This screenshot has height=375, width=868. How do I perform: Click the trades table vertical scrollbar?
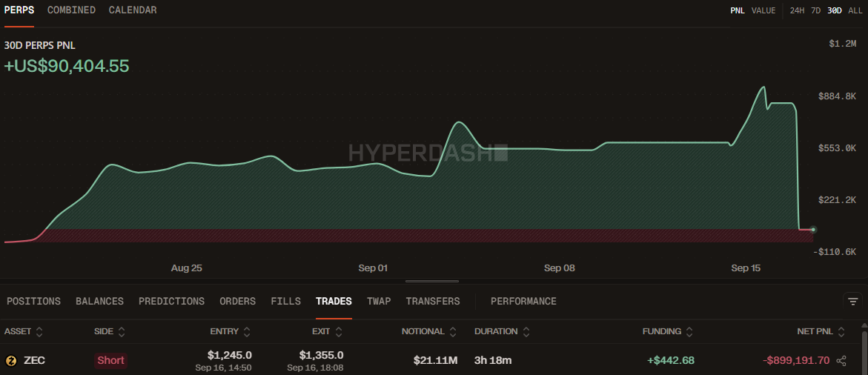click(865, 351)
